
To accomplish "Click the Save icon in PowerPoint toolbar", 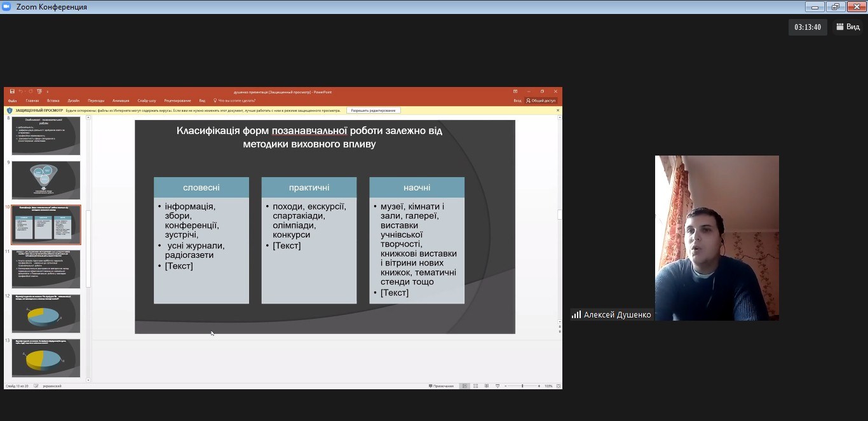I will tap(12, 91).
